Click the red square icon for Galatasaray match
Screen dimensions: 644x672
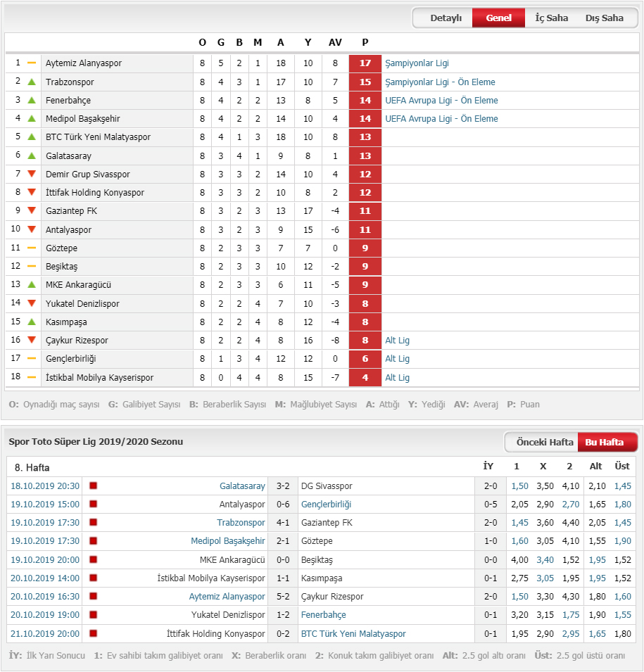coord(93,486)
